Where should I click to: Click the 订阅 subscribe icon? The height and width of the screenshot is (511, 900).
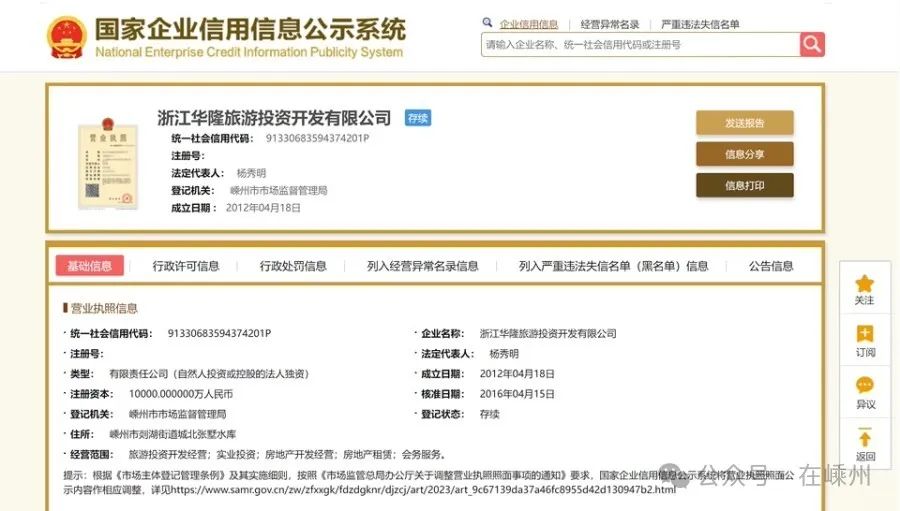pos(865,335)
